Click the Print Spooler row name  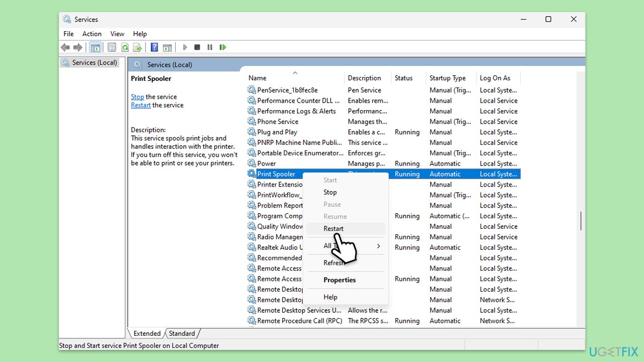tap(276, 174)
